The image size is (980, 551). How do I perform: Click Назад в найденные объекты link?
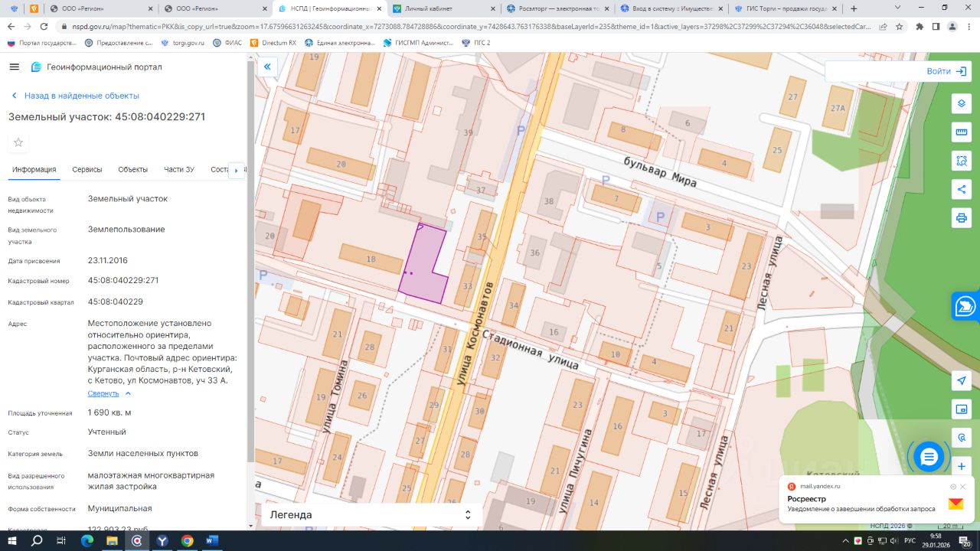pos(75,96)
